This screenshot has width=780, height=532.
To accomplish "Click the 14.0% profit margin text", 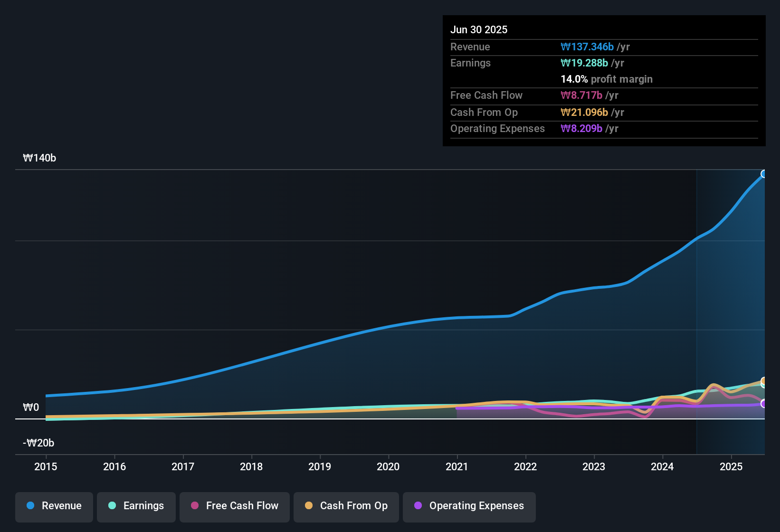I will [606, 79].
